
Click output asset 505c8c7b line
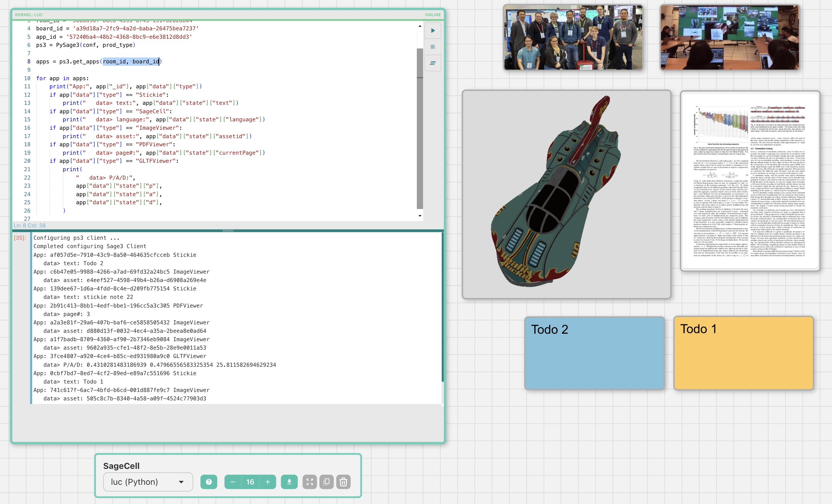coord(125,399)
